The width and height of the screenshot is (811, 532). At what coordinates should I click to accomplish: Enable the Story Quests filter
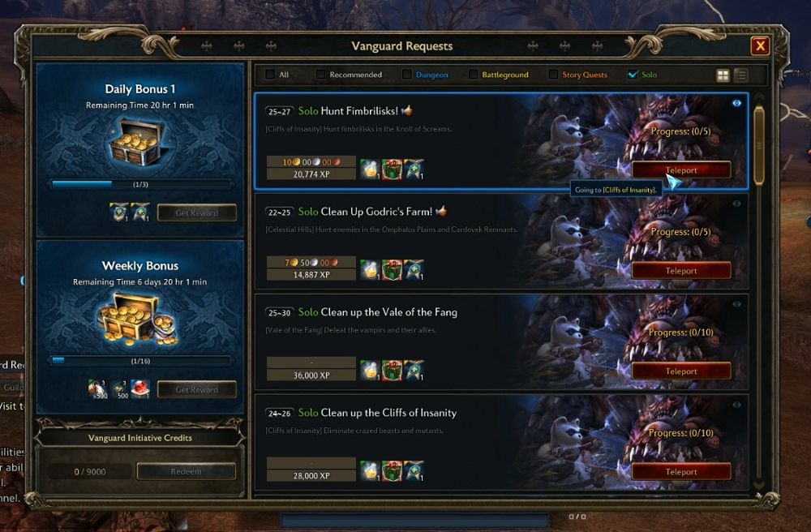553,75
